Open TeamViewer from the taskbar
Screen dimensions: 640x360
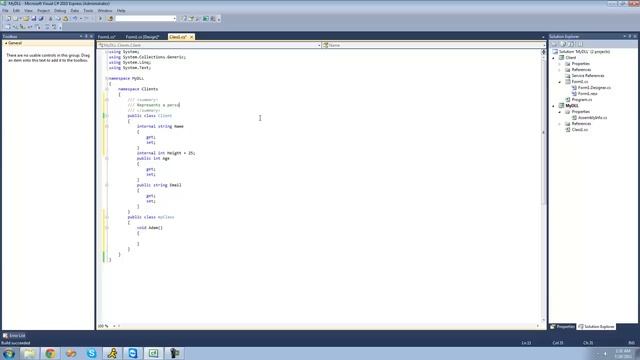click(133, 353)
